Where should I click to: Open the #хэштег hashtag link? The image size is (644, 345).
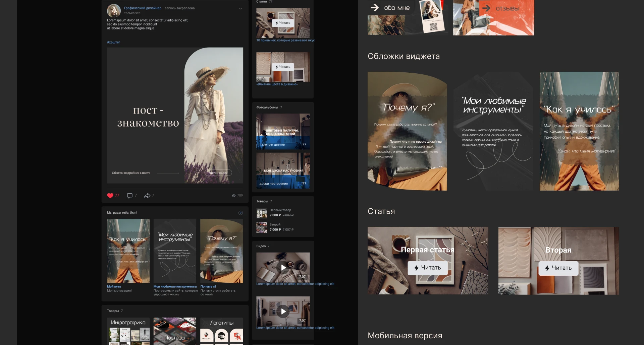click(113, 42)
